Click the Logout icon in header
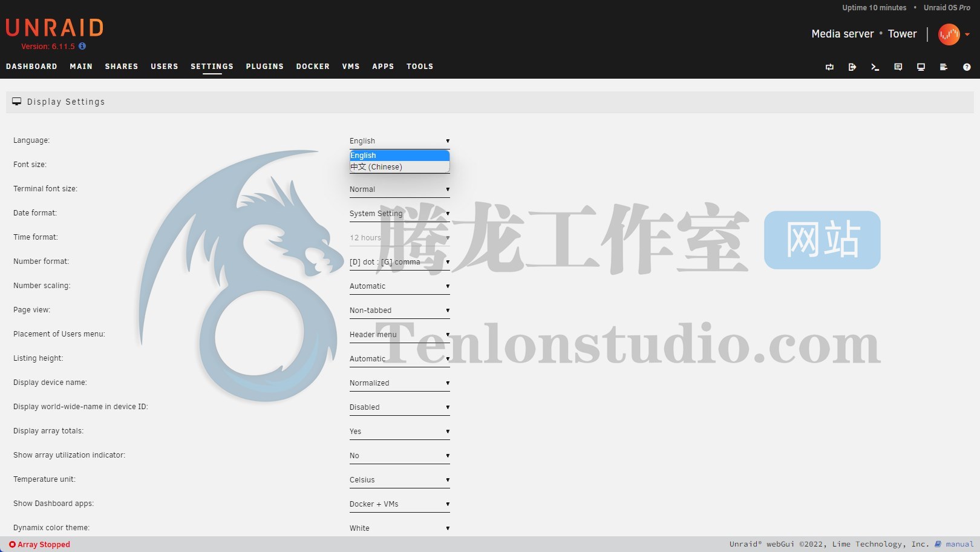This screenshot has height=552, width=980. pos(852,67)
